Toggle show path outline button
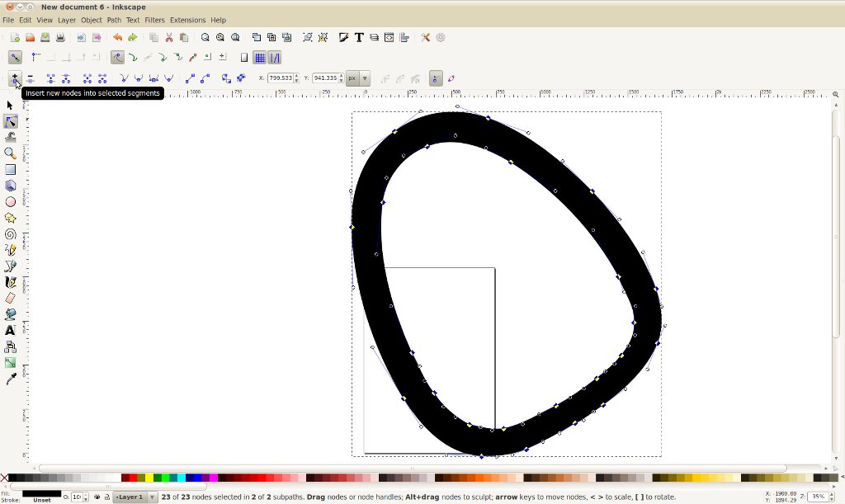Screen dimensions: 845x504 point(451,78)
